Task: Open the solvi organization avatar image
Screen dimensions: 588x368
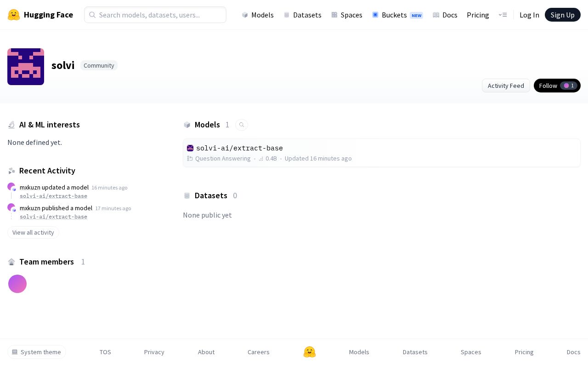Action: [26, 67]
